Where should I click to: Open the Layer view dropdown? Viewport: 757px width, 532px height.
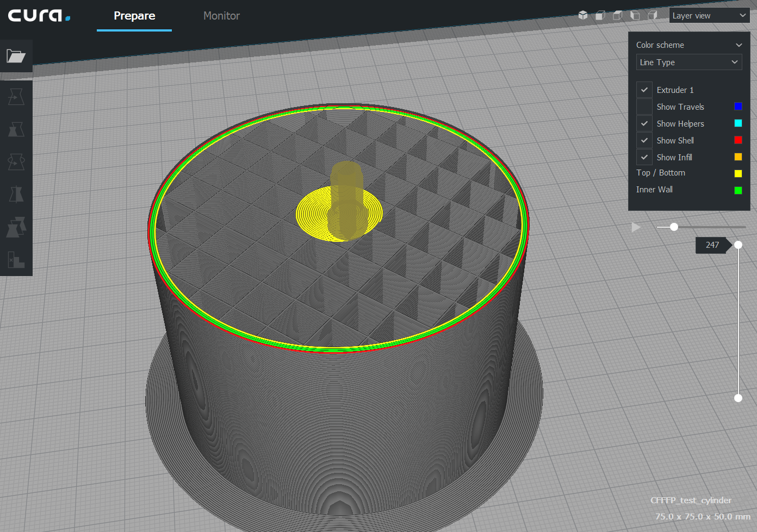tap(709, 15)
